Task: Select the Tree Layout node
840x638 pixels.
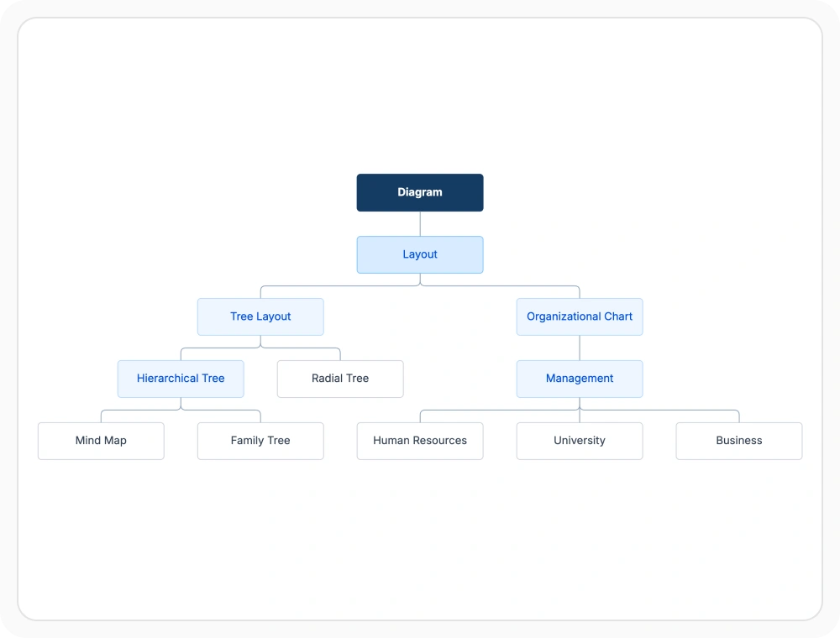Action: (260, 316)
